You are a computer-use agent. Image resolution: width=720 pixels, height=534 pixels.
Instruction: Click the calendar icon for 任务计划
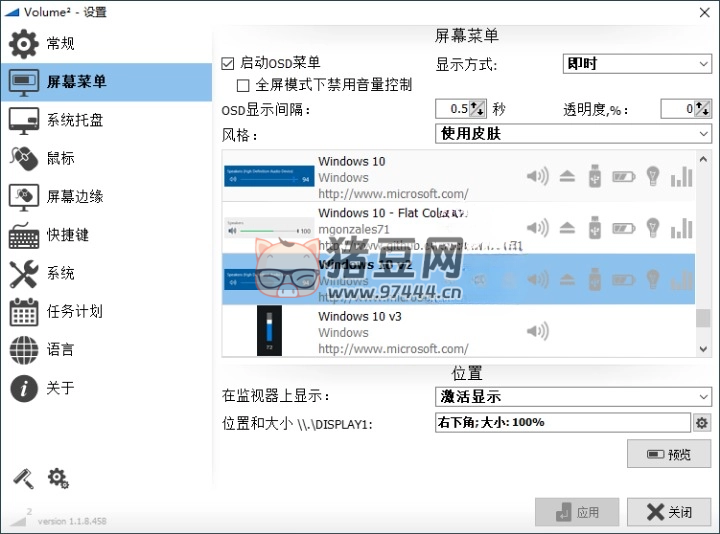[23, 312]
